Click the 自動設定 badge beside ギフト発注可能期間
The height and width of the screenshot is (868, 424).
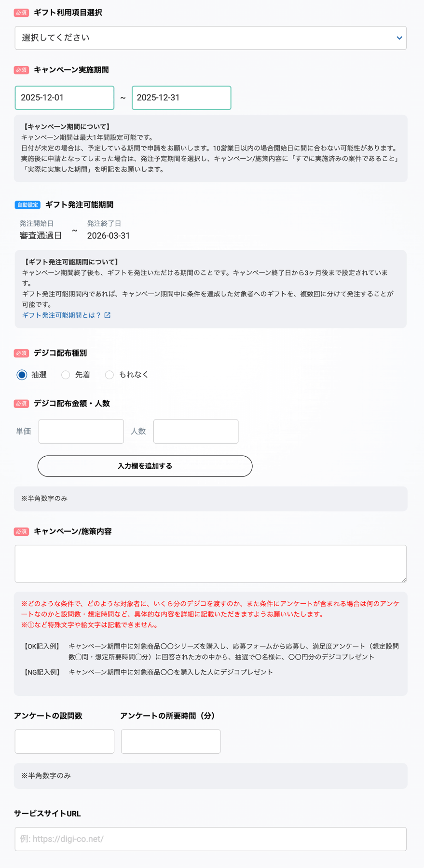[x=27, y=205]
